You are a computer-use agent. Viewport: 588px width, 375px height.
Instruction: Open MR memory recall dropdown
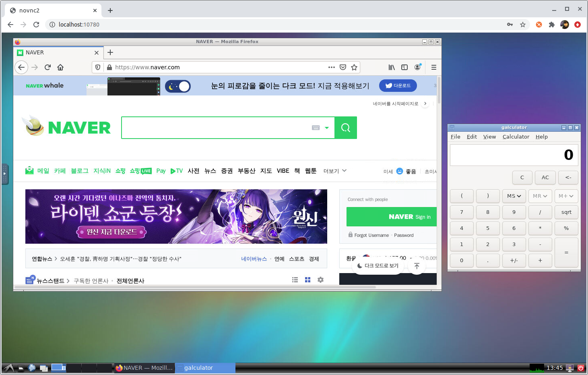coord(540,196)
